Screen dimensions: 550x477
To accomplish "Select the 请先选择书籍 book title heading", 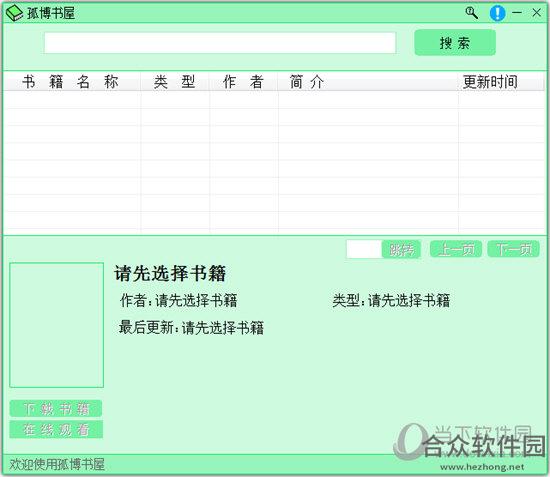I will click(170, 274).
